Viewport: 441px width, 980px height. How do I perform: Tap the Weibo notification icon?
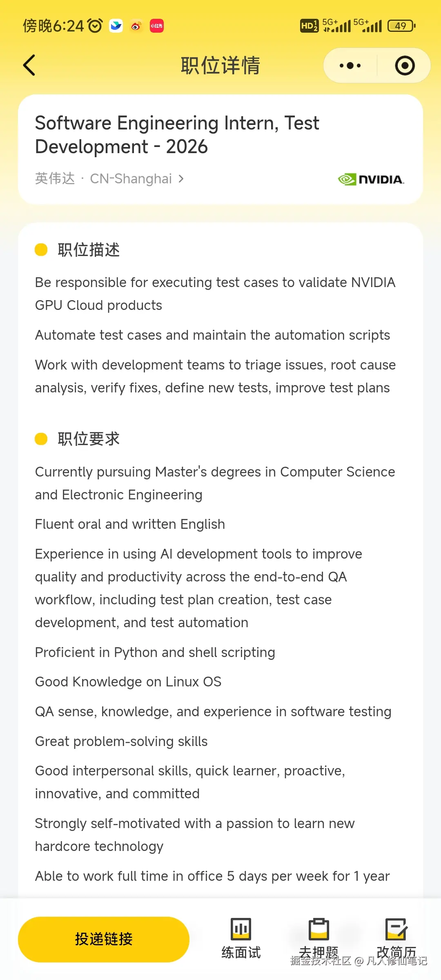pyautogui.click(x=136, y=26)
